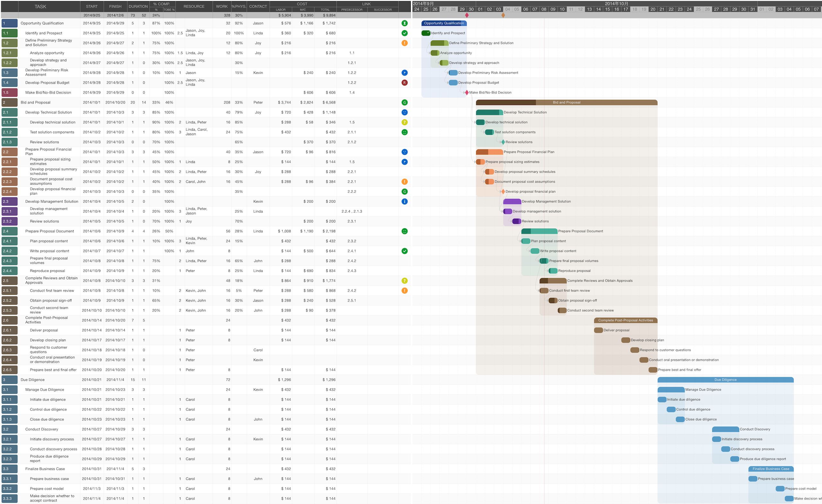Click the green G icon for Bid and Proposal

404,102
